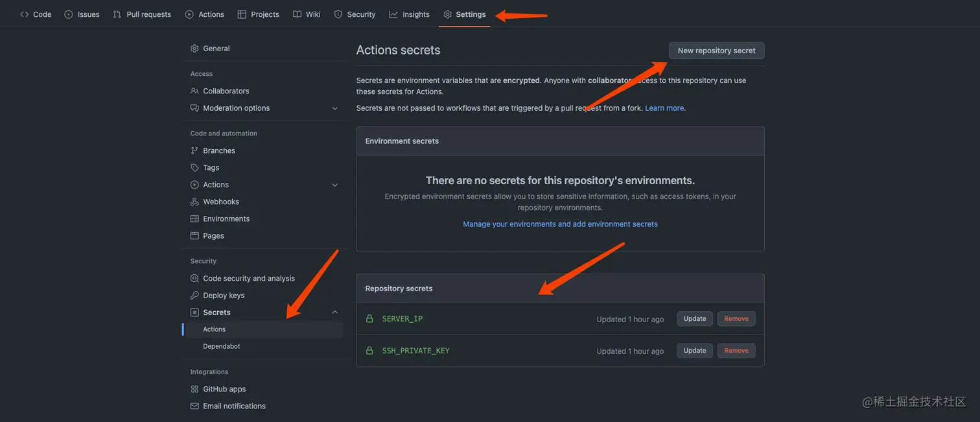Screen dimensions: 980x422
Task: Click the Collaborators people icon
Action: coord(194,91)
